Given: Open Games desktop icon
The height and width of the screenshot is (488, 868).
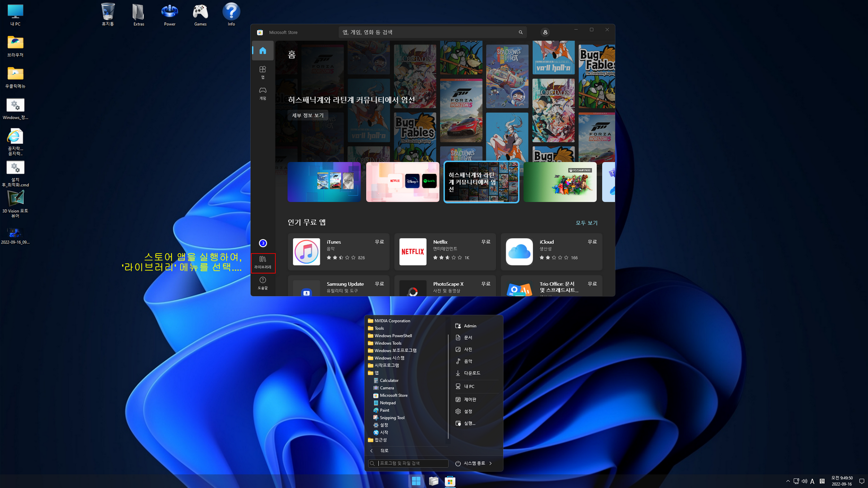Looking at the screenshot, I should pyautogui.click(x=201, y=15).
